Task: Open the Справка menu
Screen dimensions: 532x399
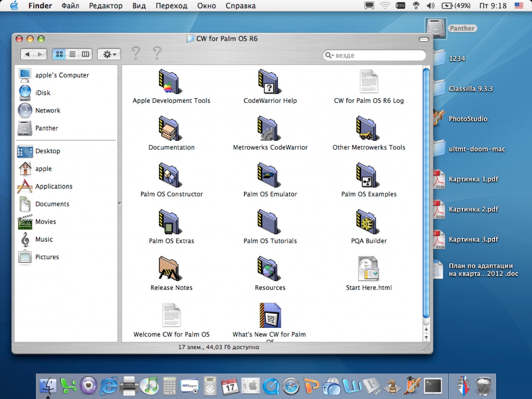Action: (241, 6)
